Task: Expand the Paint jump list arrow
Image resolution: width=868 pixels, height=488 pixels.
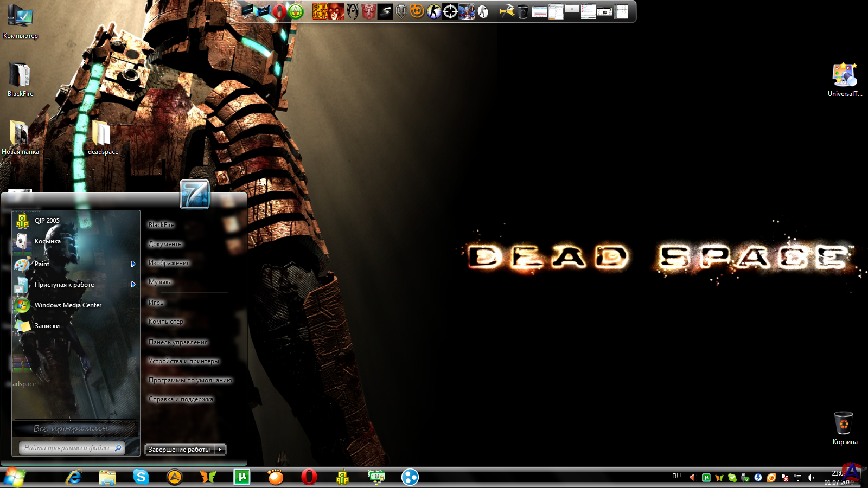Action: click(x=133, y=264)
